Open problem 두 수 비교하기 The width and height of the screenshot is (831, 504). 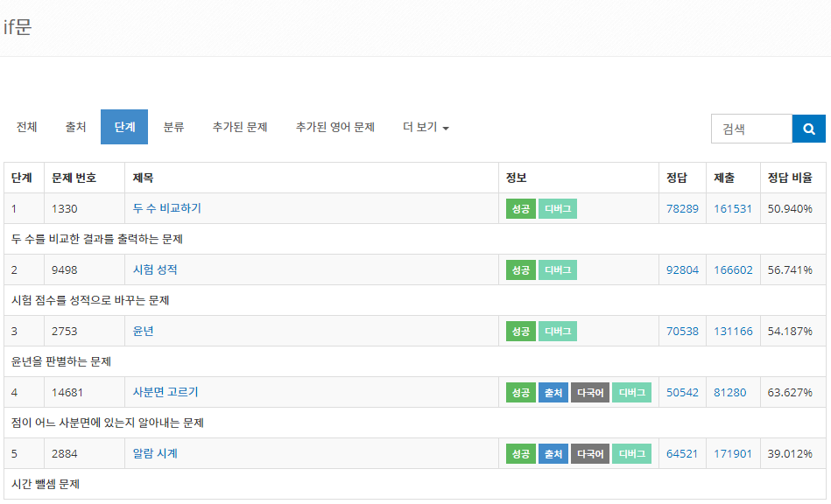167,208
